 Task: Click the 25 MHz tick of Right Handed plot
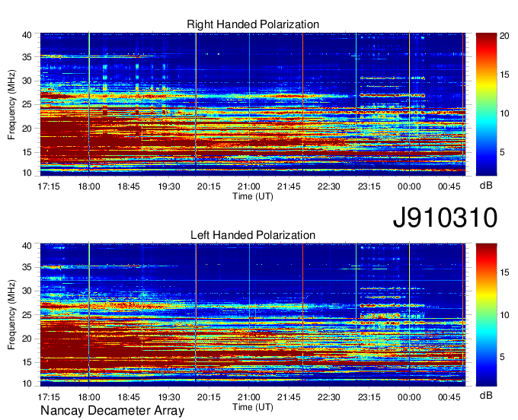[x=27, y=104]
